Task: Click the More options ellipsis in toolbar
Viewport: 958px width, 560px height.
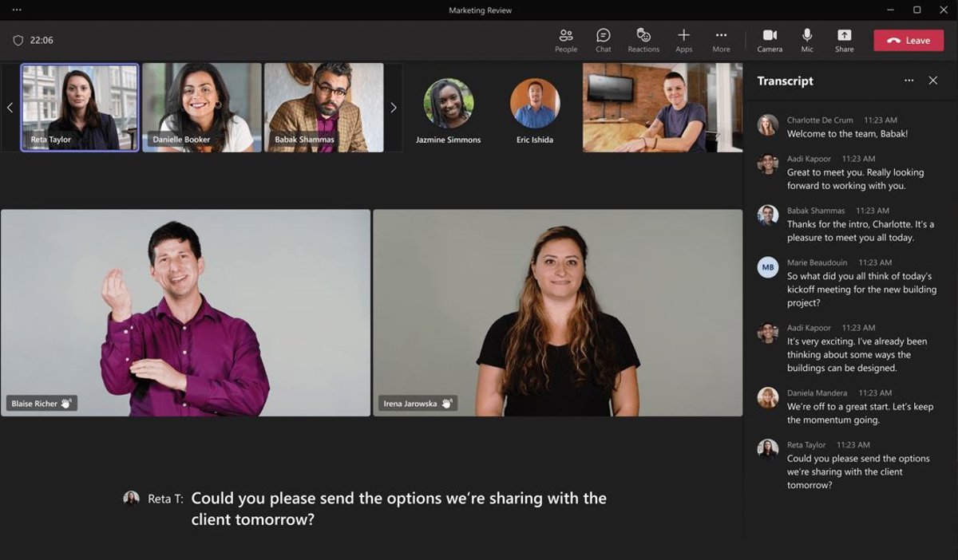Action: pos(721,40)
